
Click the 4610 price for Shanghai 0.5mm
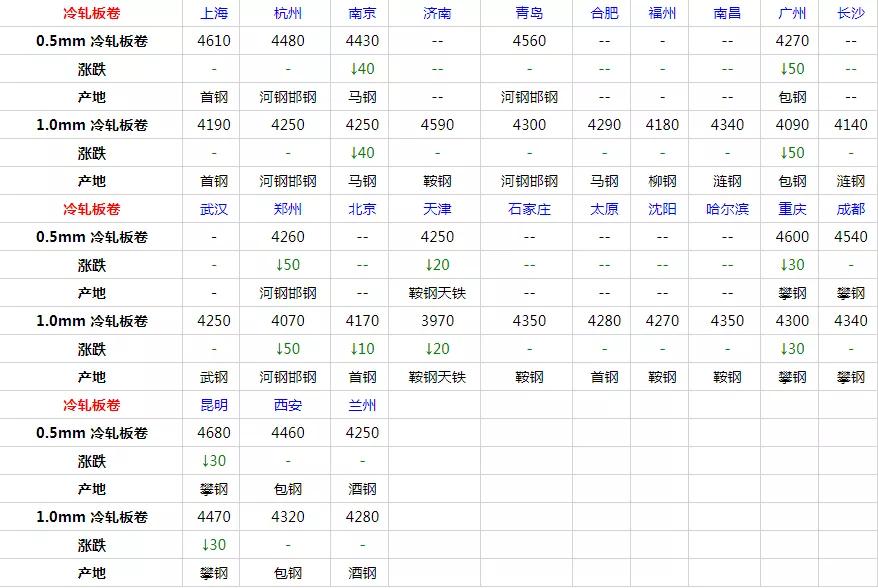(213, 41)
